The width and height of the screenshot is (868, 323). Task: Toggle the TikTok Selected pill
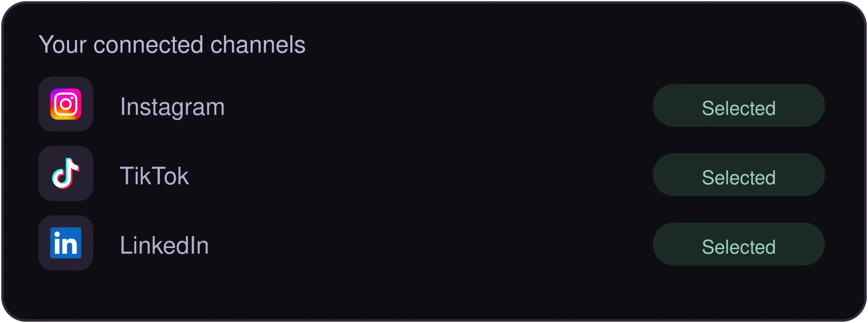pos(738,175)
